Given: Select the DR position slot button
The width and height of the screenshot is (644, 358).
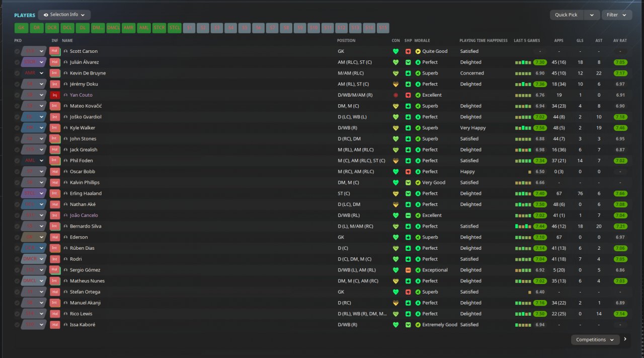Looking at the screenshot, I should coord(37,28).
